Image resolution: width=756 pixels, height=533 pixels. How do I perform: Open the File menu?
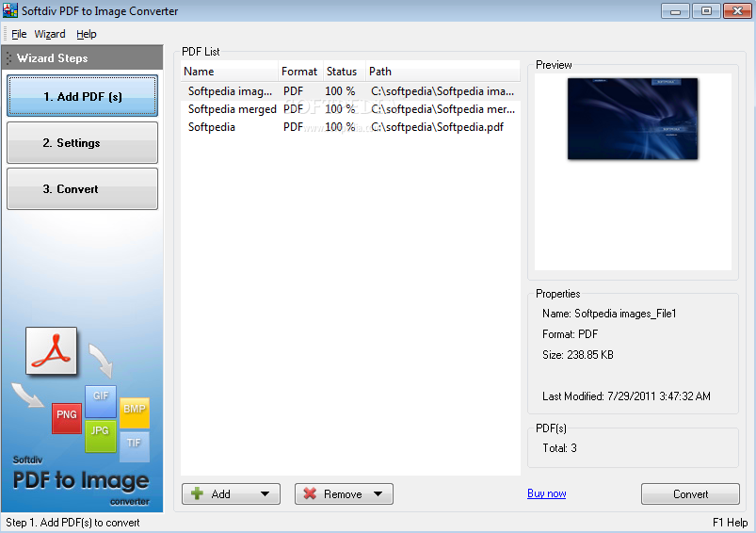click(x=19, y=34)
